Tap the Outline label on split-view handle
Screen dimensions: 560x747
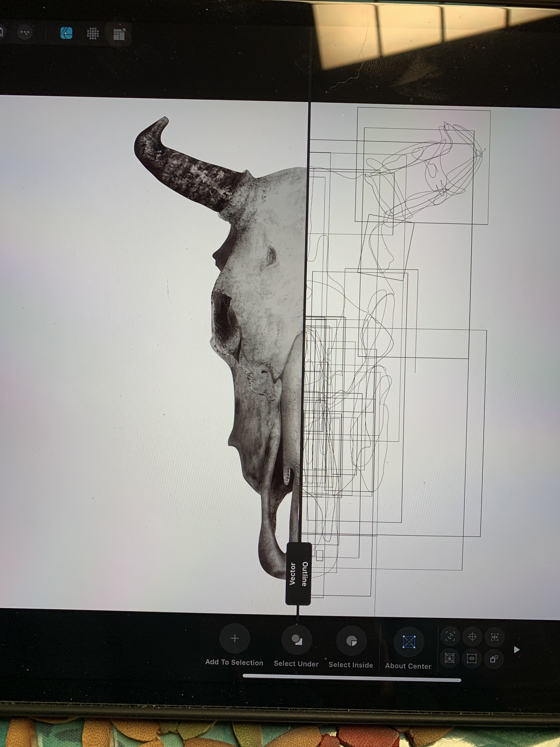[305, 574]
